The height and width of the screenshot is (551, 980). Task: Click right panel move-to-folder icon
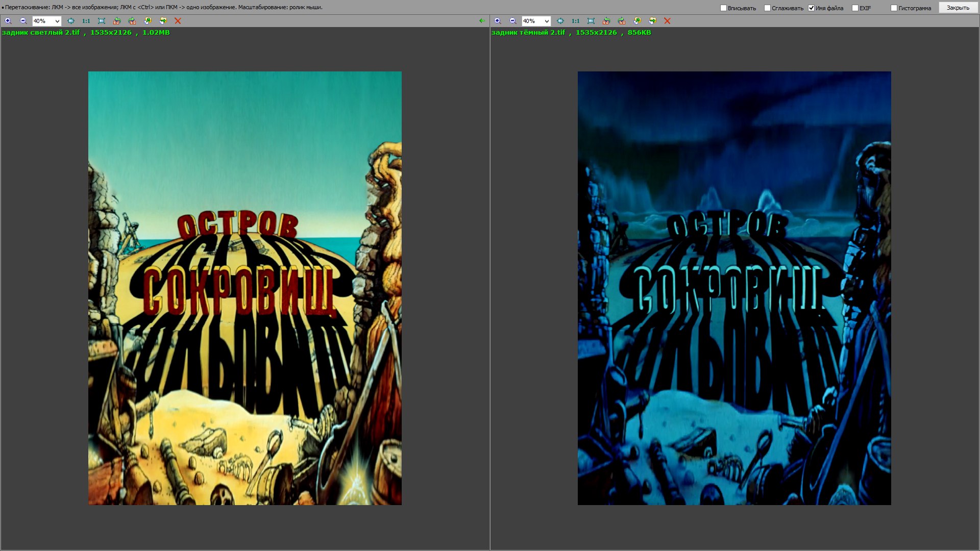pyautogui.click(x=652, y=21)
